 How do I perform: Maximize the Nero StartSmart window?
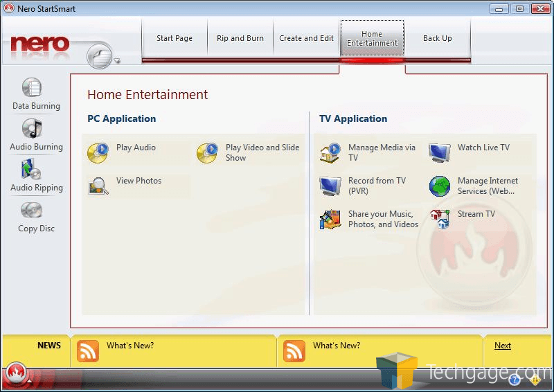pyautogui.click(x=519, y=9)
